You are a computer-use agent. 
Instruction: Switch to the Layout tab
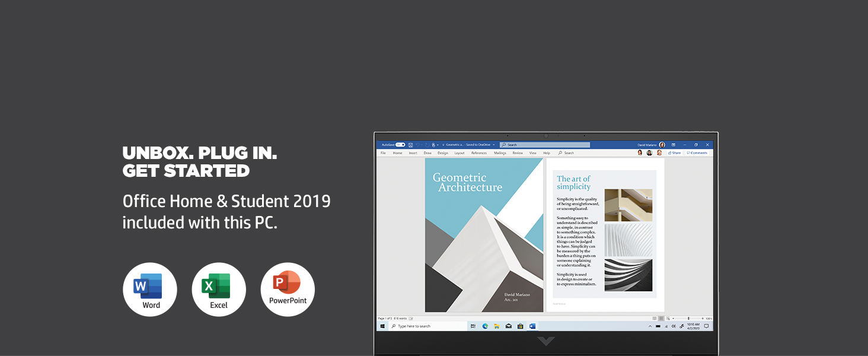459,153
